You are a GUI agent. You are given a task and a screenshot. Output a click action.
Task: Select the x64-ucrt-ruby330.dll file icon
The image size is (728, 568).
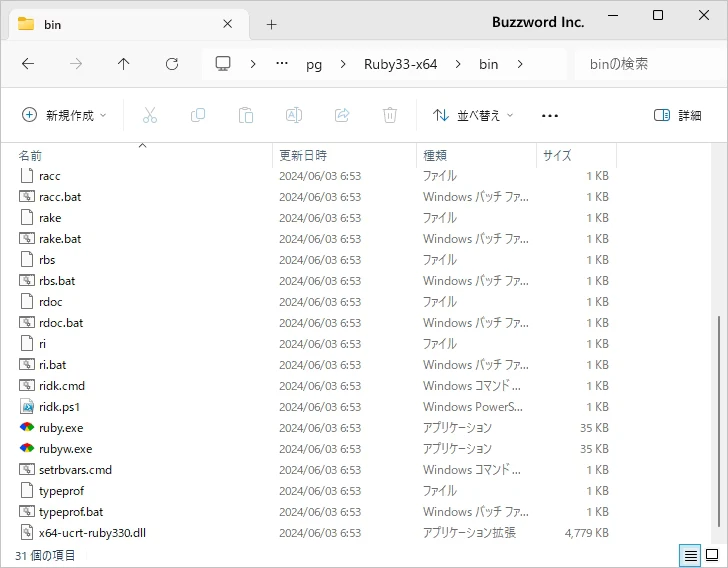click(27, 532)
